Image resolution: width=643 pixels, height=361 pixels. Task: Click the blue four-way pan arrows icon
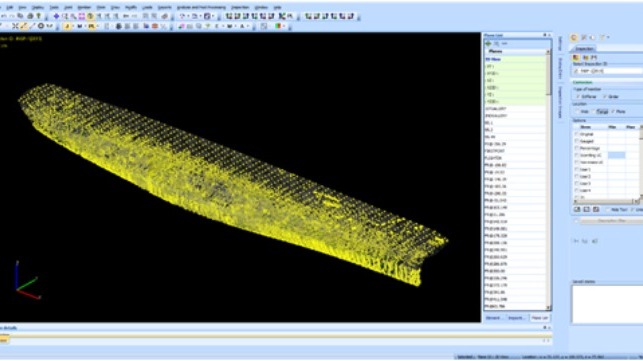pos(56,16)
